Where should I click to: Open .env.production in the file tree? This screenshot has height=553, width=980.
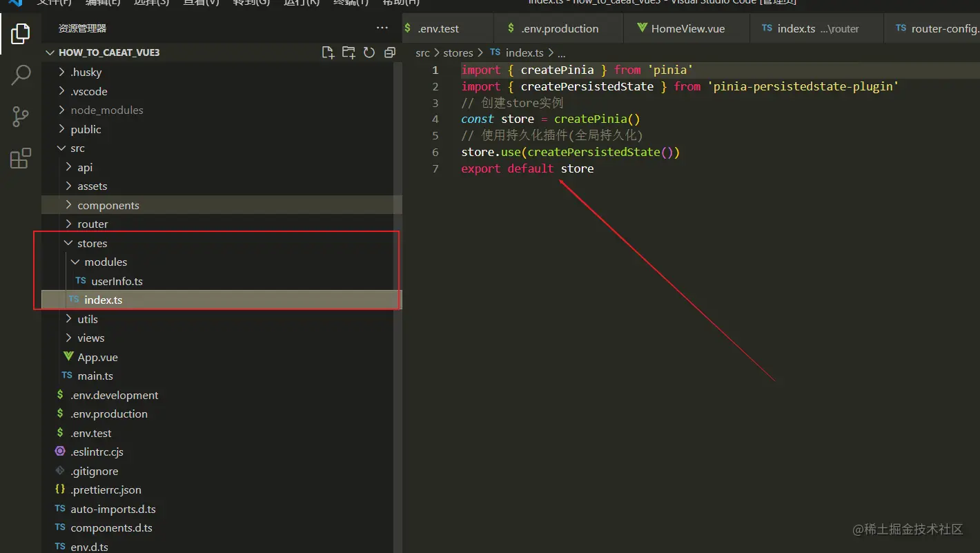point(221,414)
